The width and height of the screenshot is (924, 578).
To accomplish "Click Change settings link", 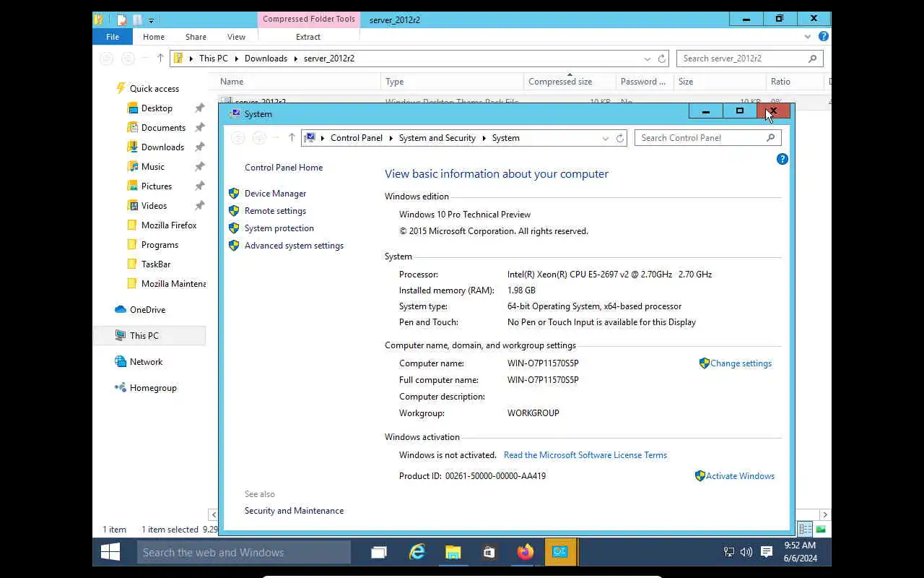I will click(x=741, y=363).
